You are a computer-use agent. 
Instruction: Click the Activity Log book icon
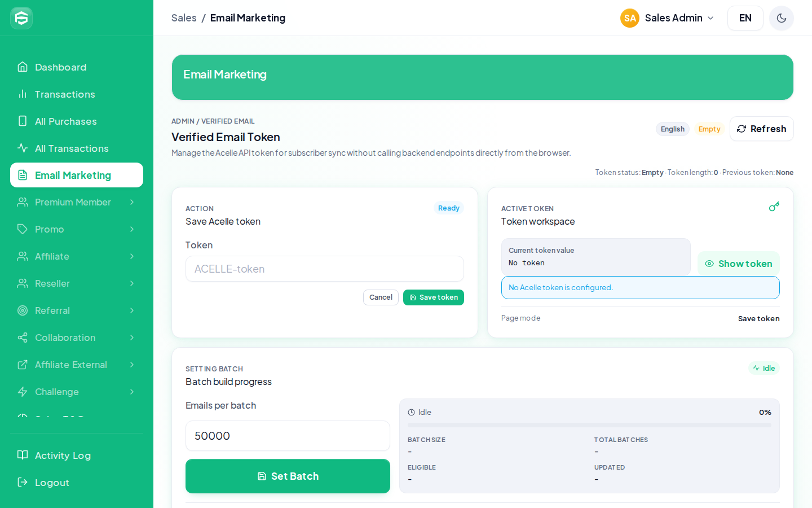click(23, 455)
